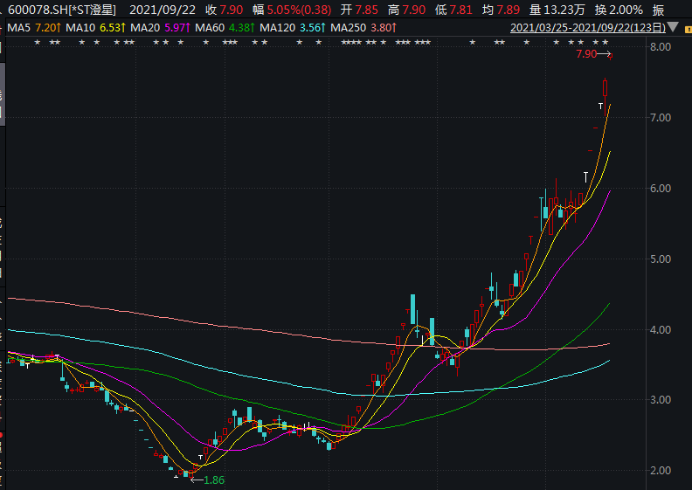Viewport: 693px width, 491px height.
Task: Click the 8.00 price axis label
Action: click(659, 47)
